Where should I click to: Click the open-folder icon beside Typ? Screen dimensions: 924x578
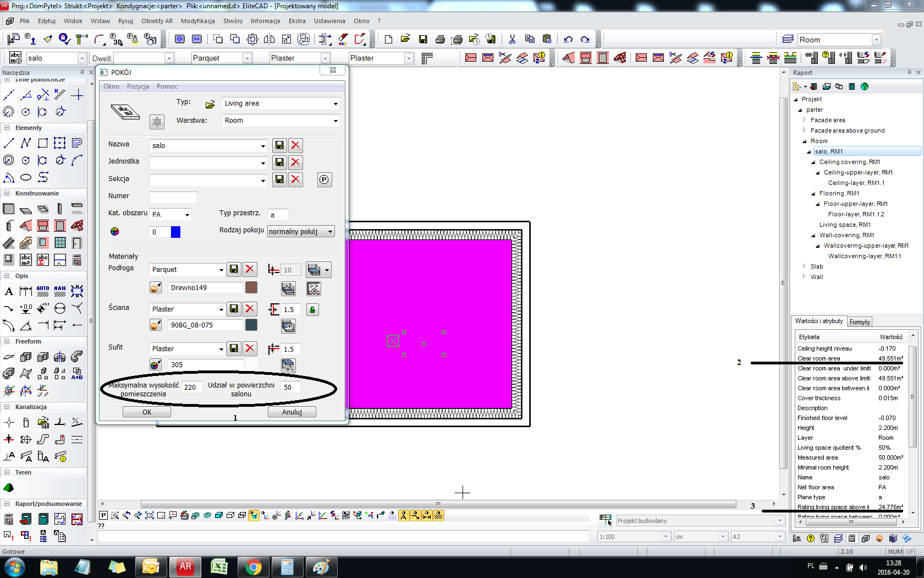[x=210, y=104]
